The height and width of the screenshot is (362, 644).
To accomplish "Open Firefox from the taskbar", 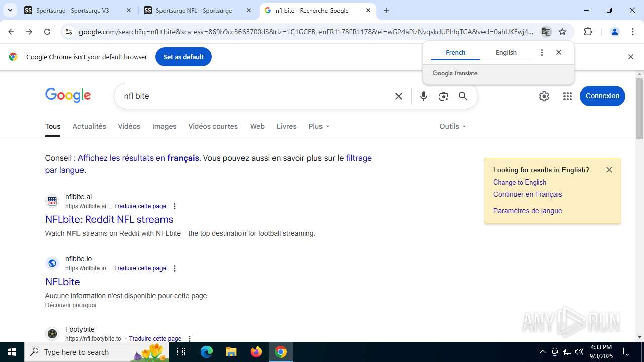I will pyautogui.click(x=256, y=352).
